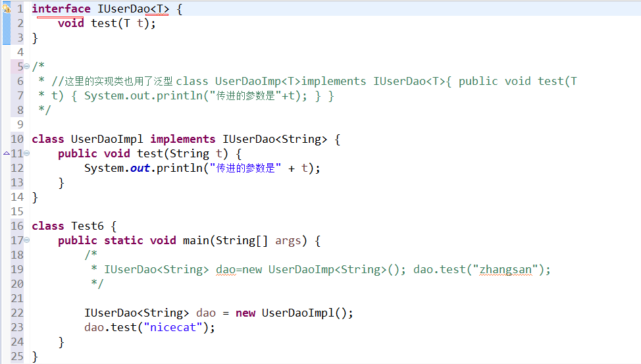Click the 'dao' variable on line 22
Image resolution: width=641 pixels, height=364 pixels.
(x=205, y=313)
